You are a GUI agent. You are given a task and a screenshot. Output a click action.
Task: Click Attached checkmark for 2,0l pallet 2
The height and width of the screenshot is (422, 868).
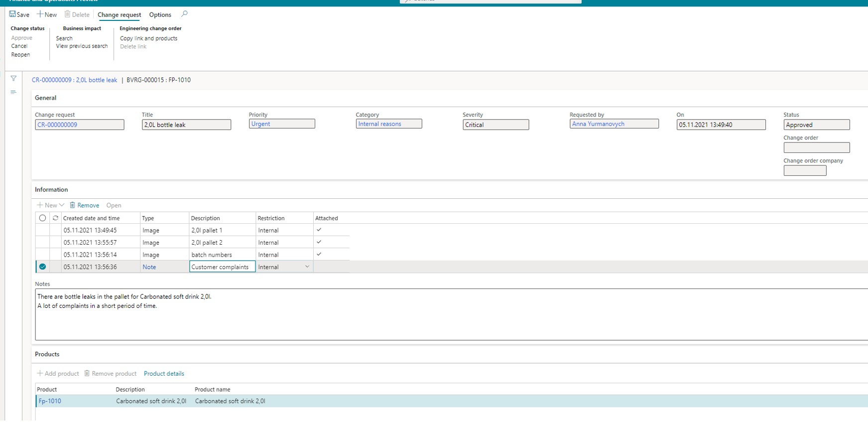click(319, 242)
